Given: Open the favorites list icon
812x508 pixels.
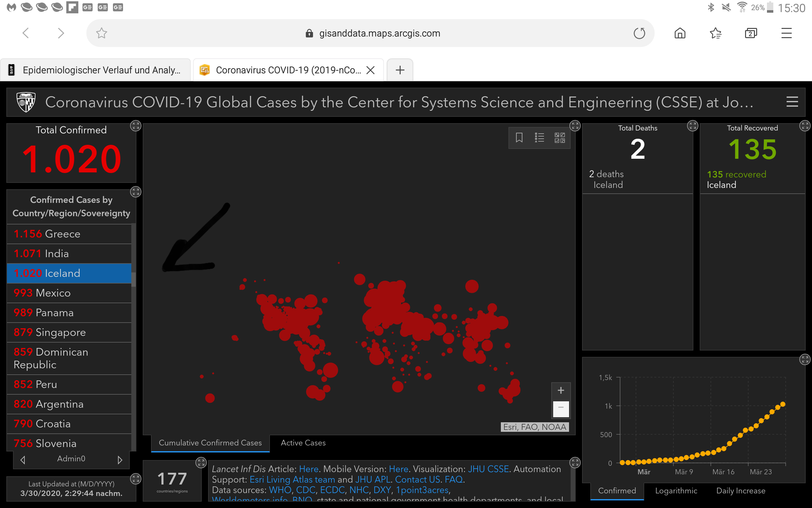Looking at the screenshot, I should click(716, 33).
